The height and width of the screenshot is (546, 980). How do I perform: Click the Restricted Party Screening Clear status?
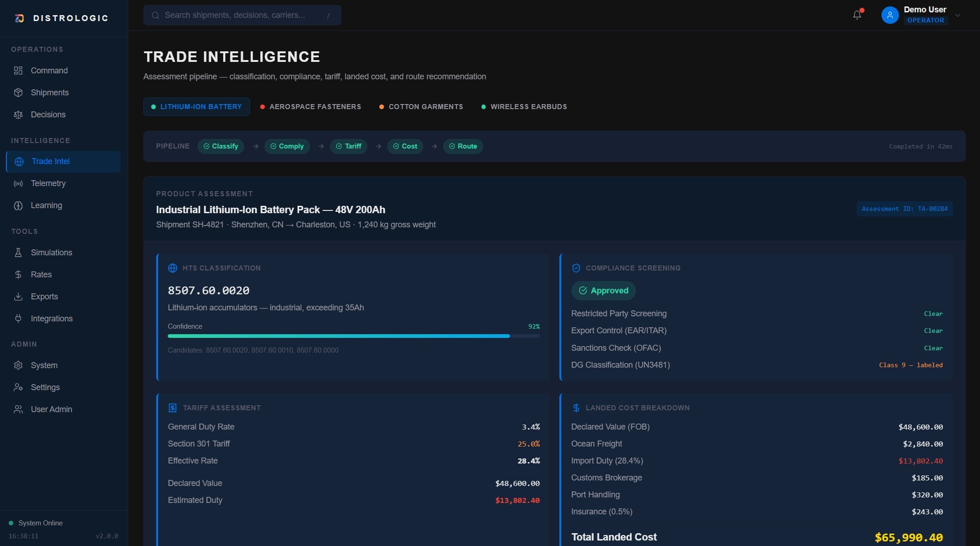[x=933, y=314]
